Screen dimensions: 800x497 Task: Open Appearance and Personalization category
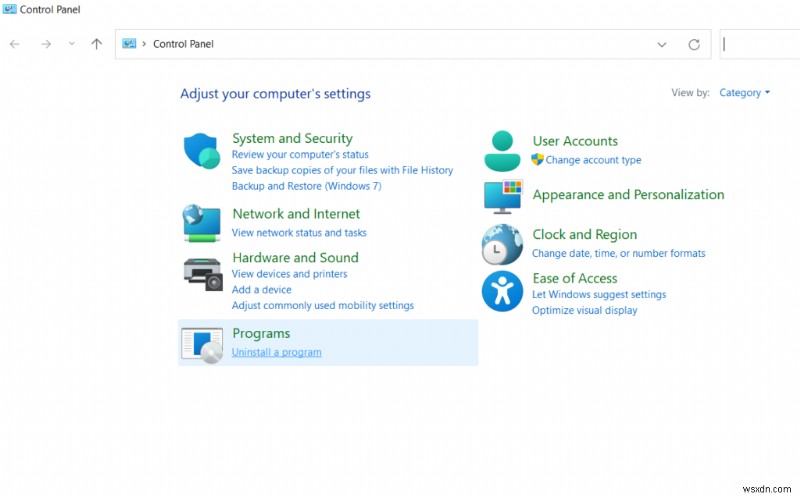click(x=629, y=194)
